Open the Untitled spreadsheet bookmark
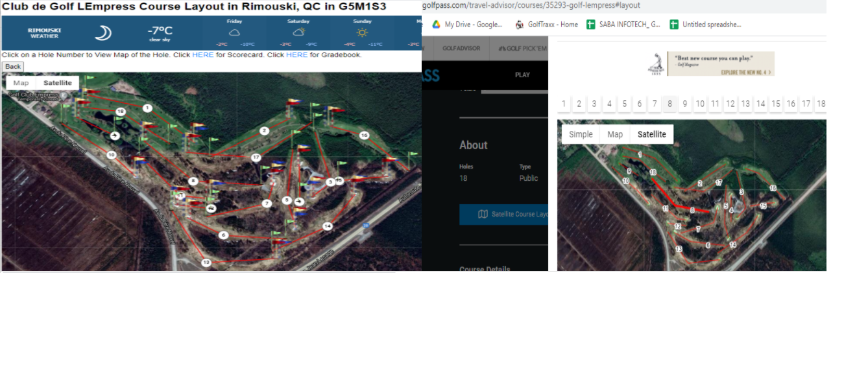Image resolution: width=868 pixels, height=385 pixels. tap(705, 25)
